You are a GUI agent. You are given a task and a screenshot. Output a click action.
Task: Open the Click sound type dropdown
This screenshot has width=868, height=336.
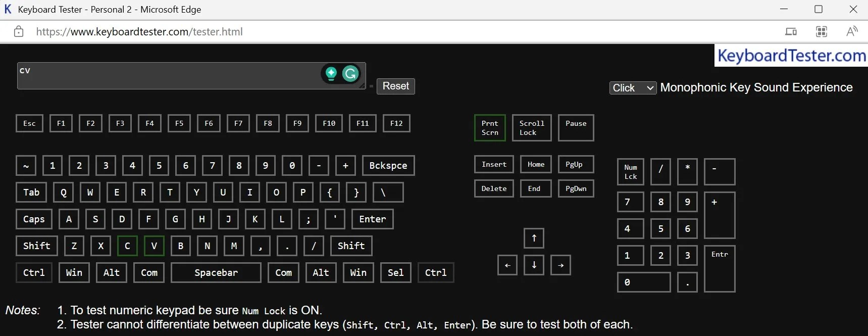(633, 88)
